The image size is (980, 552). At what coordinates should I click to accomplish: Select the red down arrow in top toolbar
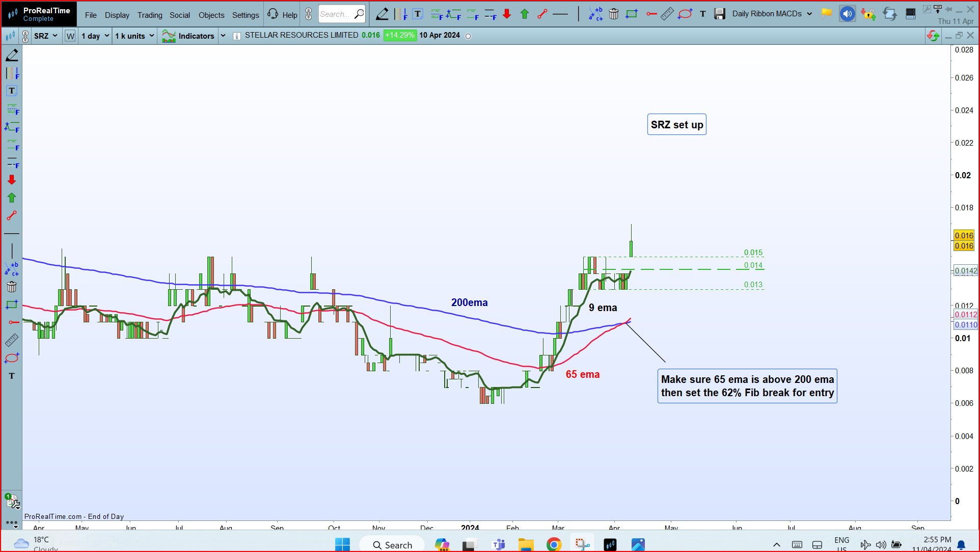point(507,14)
